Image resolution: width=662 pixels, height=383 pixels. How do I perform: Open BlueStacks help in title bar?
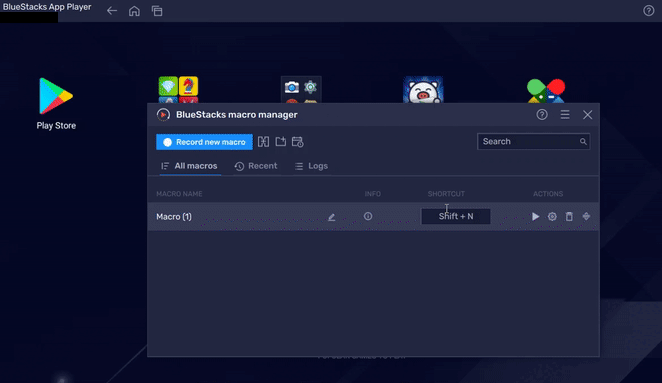coord(648,11)
